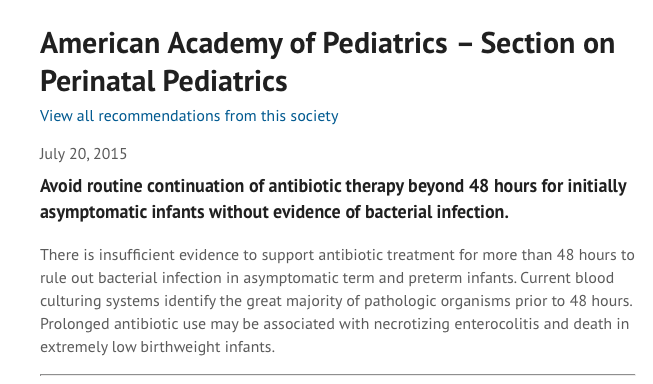
Task: Click the words 'Section on' in the heading
Action: pos(548,43)
